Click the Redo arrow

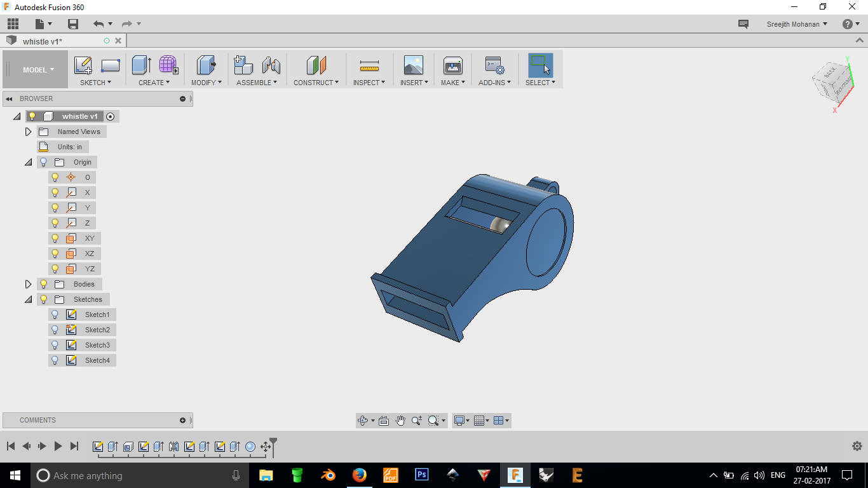click(127, 24)
